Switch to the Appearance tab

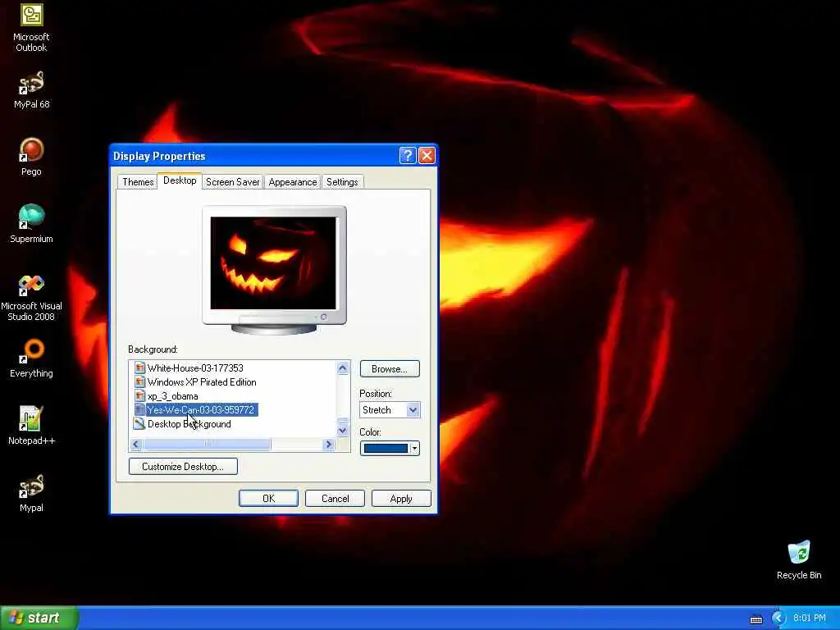pyautogui.click(x=293, y=182)
